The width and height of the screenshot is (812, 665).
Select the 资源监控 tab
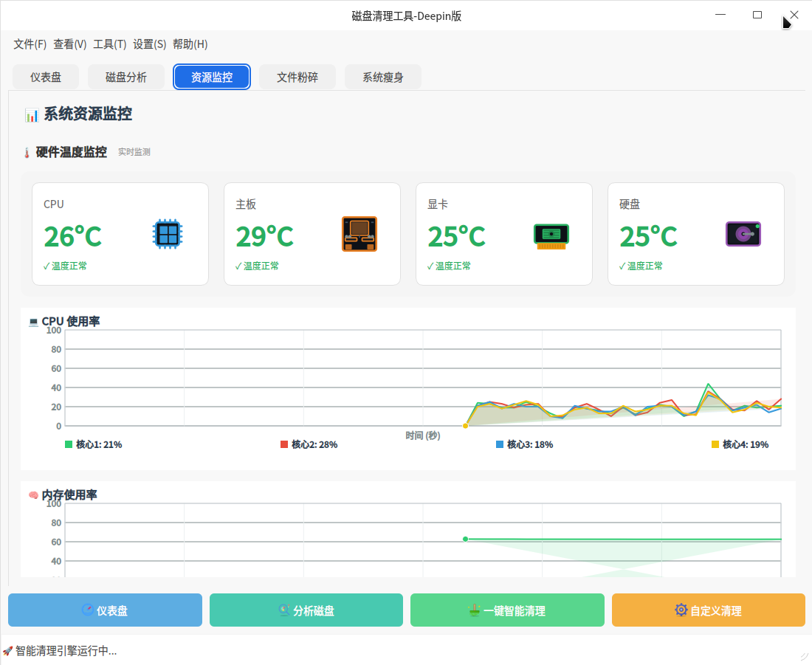click(212, 77)
